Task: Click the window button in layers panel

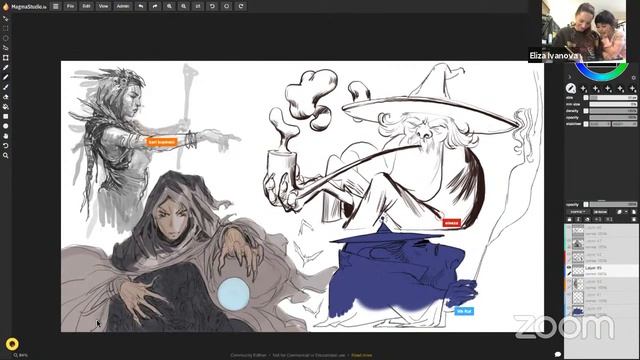Action: pos(600,212)
